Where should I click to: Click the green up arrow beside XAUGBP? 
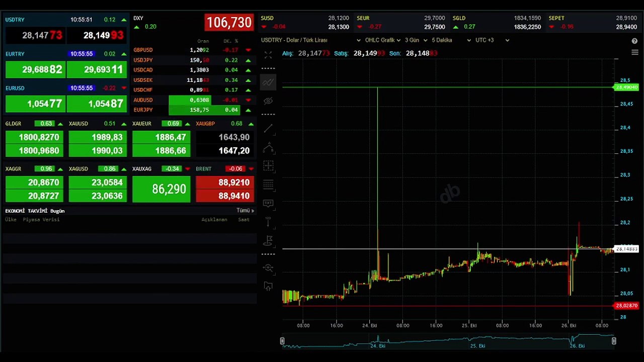(251, 124)
